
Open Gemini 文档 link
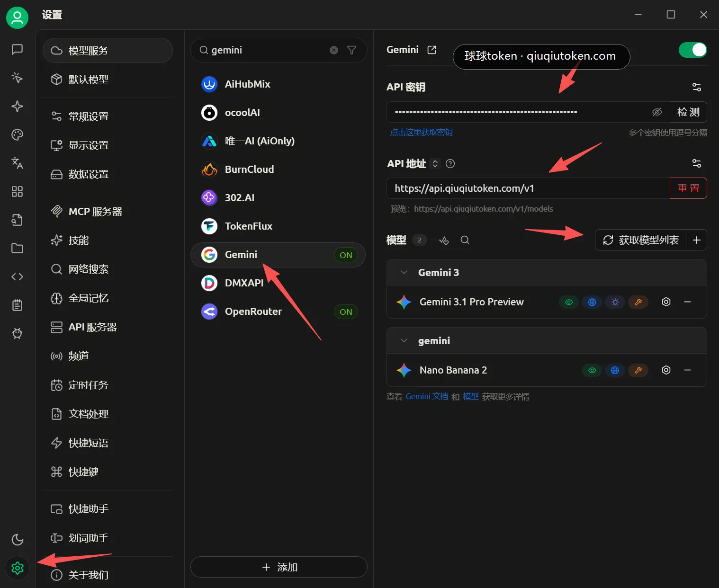click(x=427, y=396)
